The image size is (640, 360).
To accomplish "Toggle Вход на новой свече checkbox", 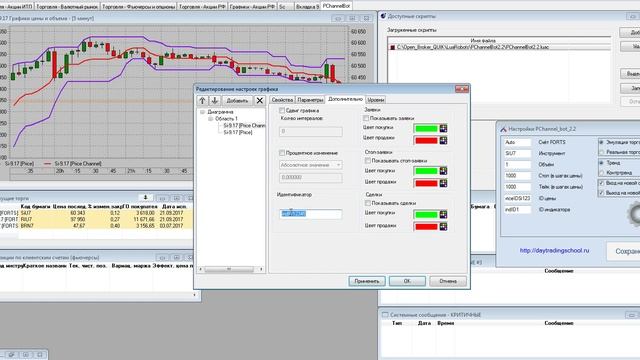I will point(601,183).
